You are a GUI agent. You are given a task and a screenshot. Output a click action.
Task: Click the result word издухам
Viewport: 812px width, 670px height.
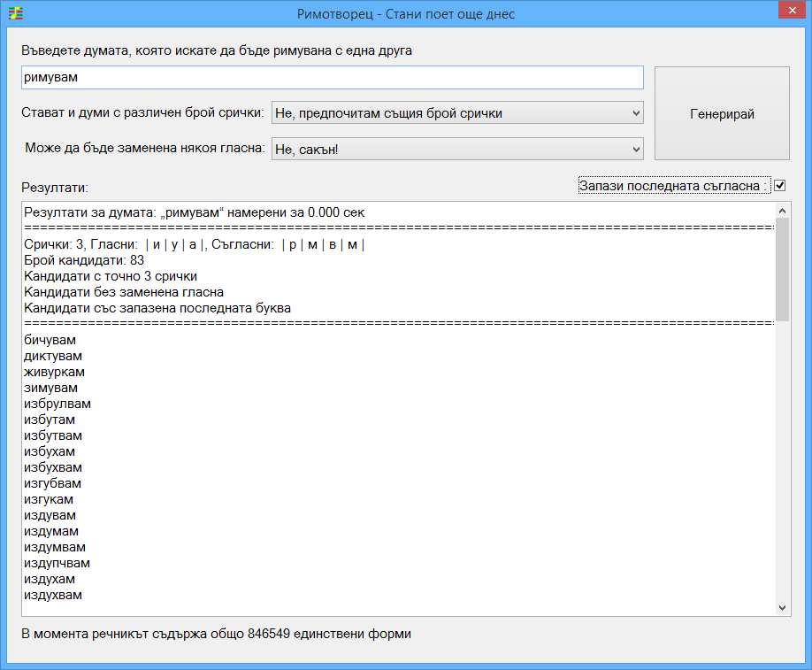click(50, 579)
